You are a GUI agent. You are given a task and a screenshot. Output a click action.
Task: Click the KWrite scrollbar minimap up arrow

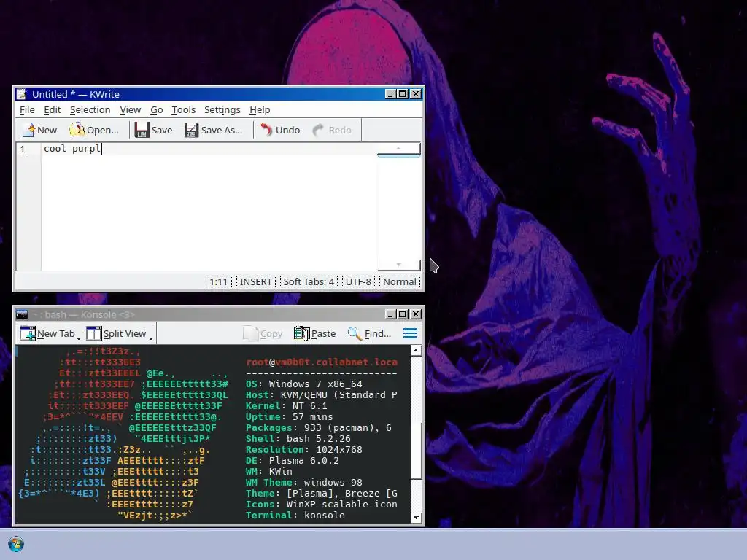click(398, 148)
